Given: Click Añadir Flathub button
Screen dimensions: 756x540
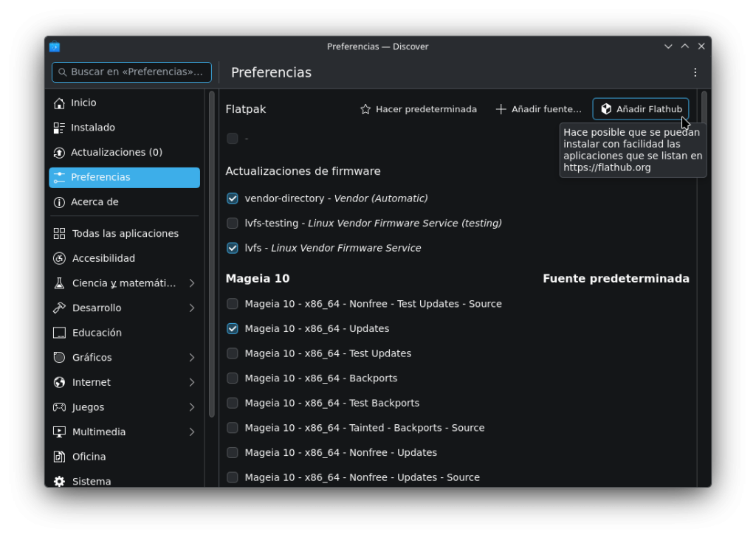Looking at the screenshot, I should [x=640, y=109].
